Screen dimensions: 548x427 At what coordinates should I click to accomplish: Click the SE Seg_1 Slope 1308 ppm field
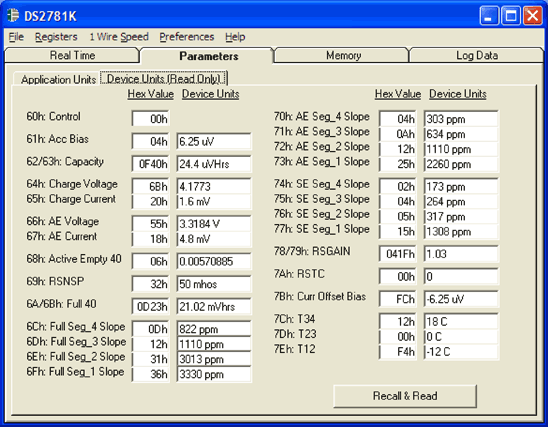pyautogui.click(x=461, y=231)
